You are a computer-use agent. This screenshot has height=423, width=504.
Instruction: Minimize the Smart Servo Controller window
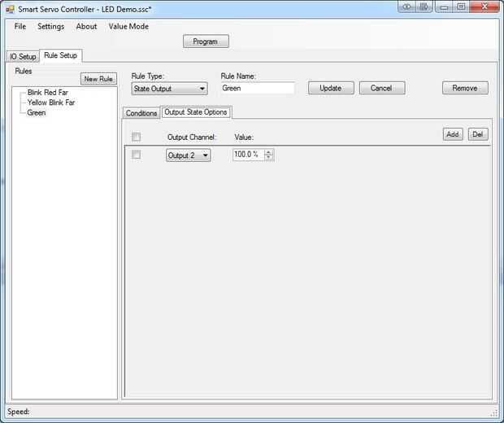(444, 7)
